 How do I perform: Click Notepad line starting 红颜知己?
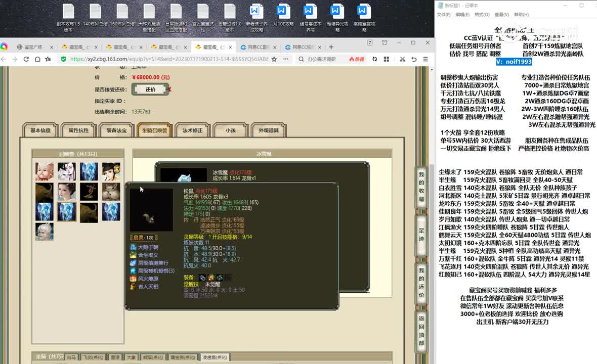pos(514,274)
